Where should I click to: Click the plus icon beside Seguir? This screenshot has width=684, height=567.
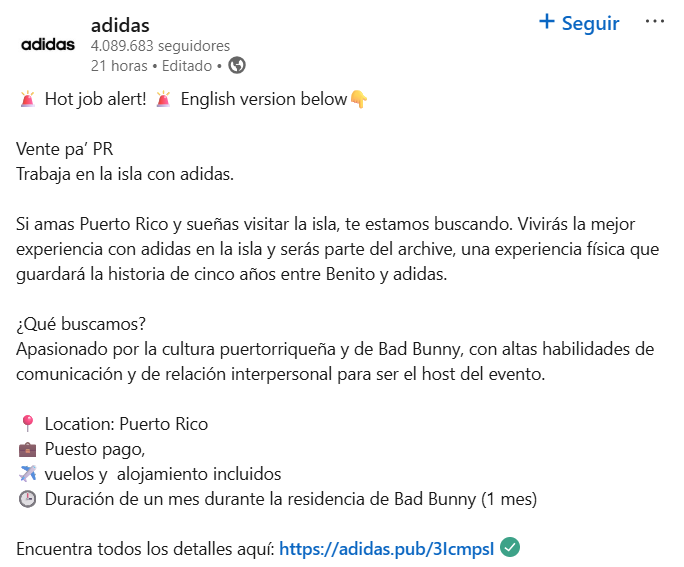pyautogui.click(x=547, y=21)
